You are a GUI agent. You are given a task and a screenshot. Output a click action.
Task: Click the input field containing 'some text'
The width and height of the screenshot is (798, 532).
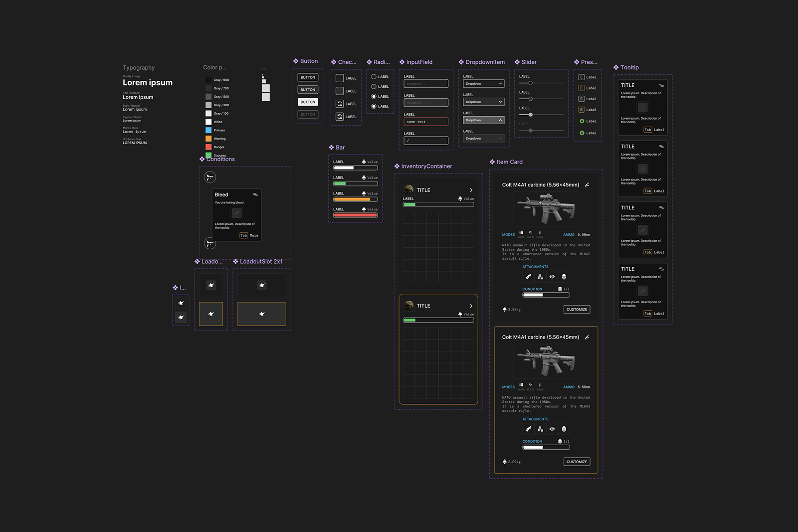click(426, 122)
